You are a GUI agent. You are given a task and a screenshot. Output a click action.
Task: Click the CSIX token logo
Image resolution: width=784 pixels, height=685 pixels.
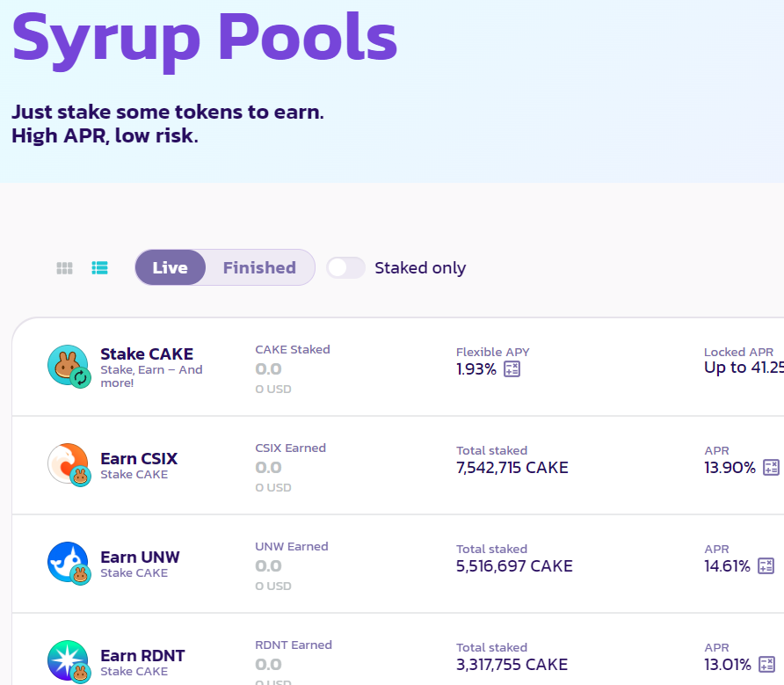pyautogui.click(x=68, y=464)
